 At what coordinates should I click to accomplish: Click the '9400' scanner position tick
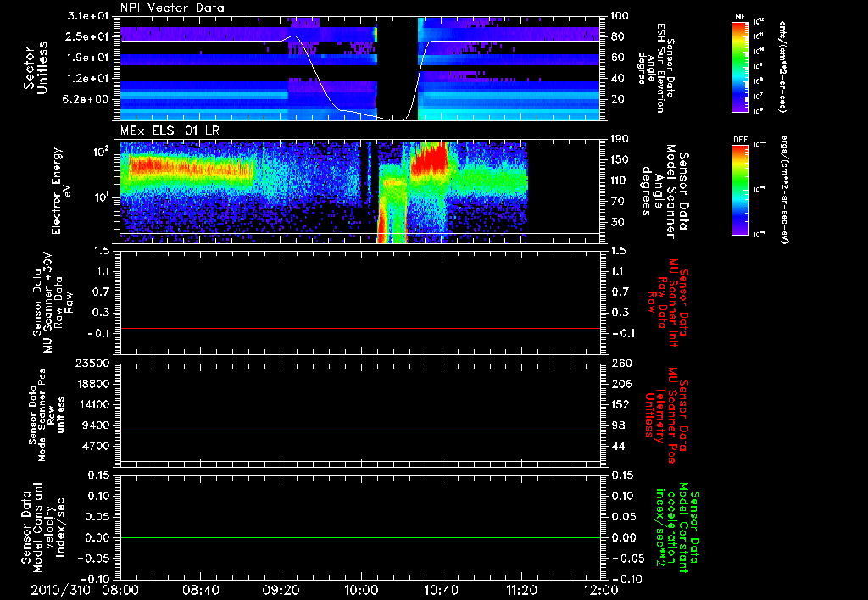[97, 425]
